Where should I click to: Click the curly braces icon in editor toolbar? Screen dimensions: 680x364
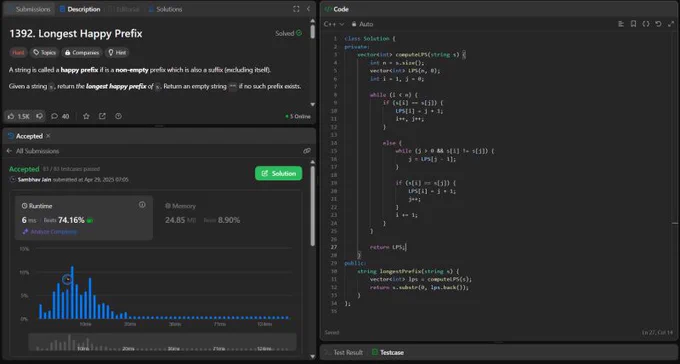[x=646, y=24]
